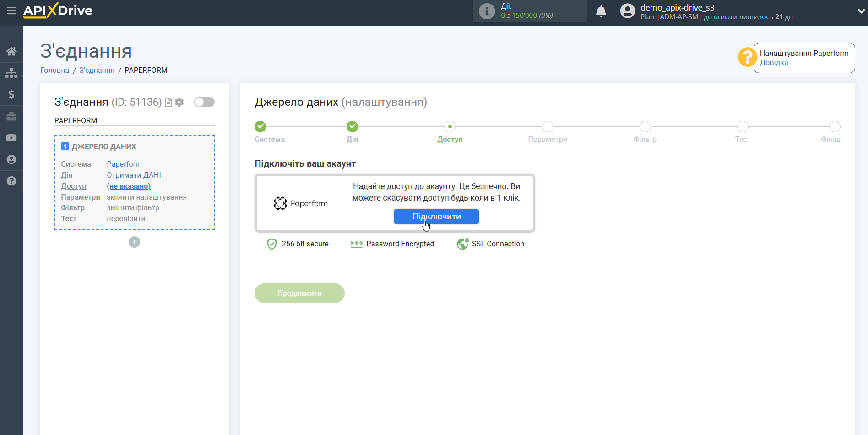Viewport: 868px width, 435px height.
Task: Open the Home sidebar icon
Action: [11, 51]
